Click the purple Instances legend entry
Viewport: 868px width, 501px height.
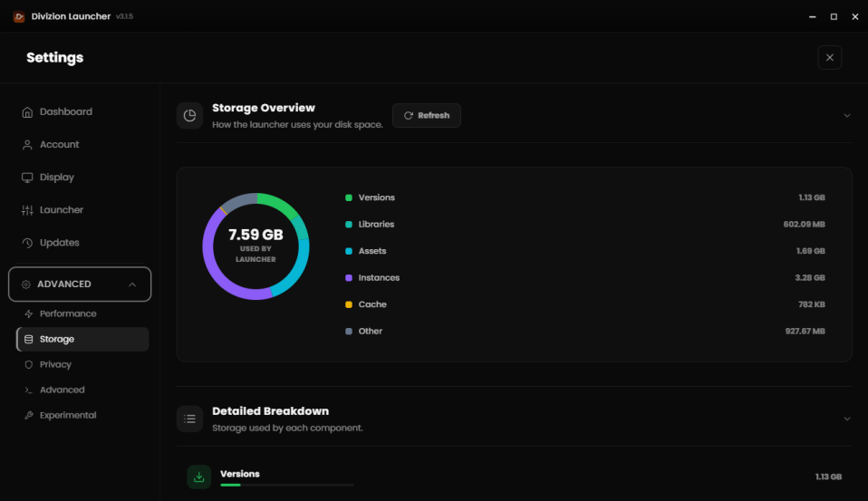tap(378, 278)
